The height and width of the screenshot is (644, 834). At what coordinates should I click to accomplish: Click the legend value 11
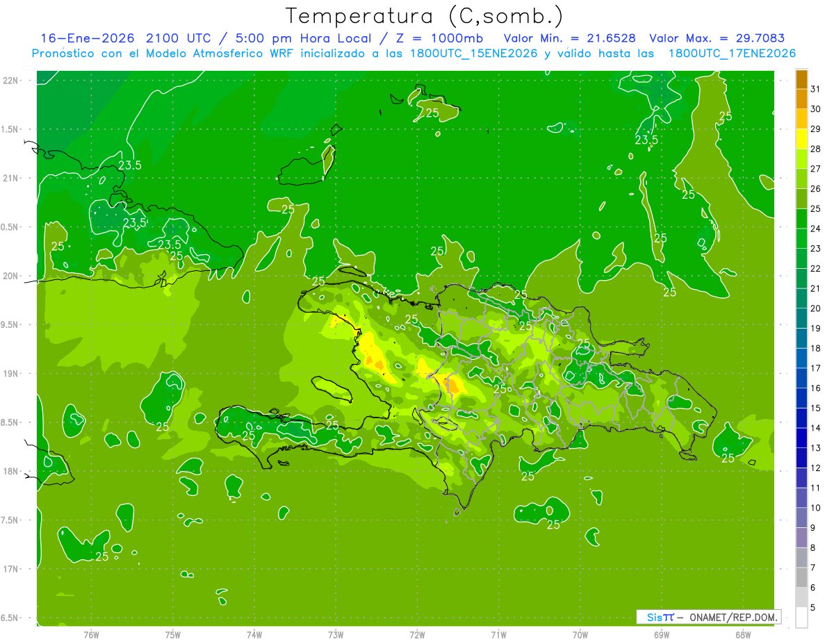(x=816, y=488)
